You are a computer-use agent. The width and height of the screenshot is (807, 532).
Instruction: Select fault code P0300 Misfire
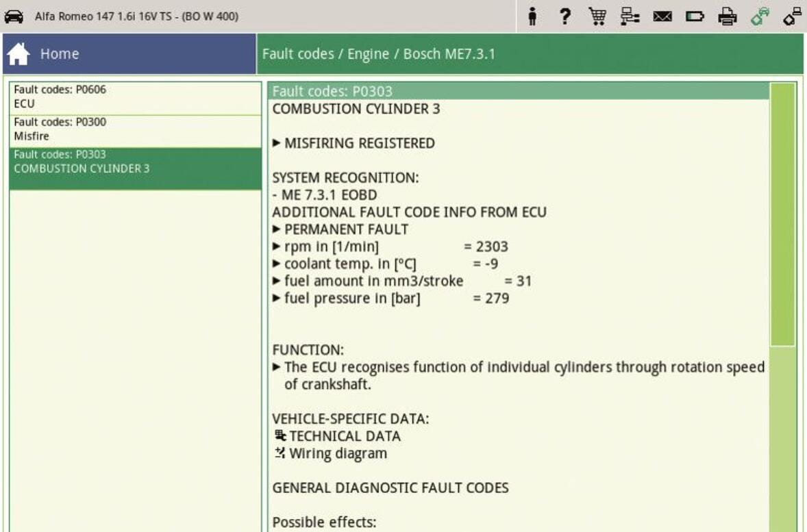pyautogui.click(x=136, y=129)
